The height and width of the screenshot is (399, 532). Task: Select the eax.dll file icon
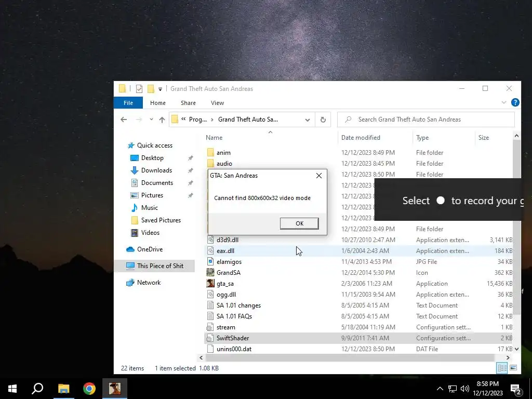[x=210, y=251]
